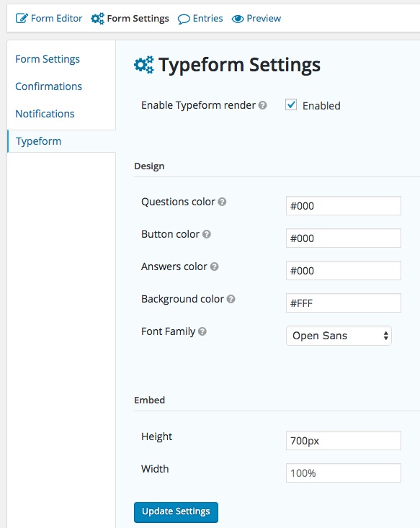
Task: Toggle the Enabled checkbox for Typeform render
Action: click(x=291, y=104)
